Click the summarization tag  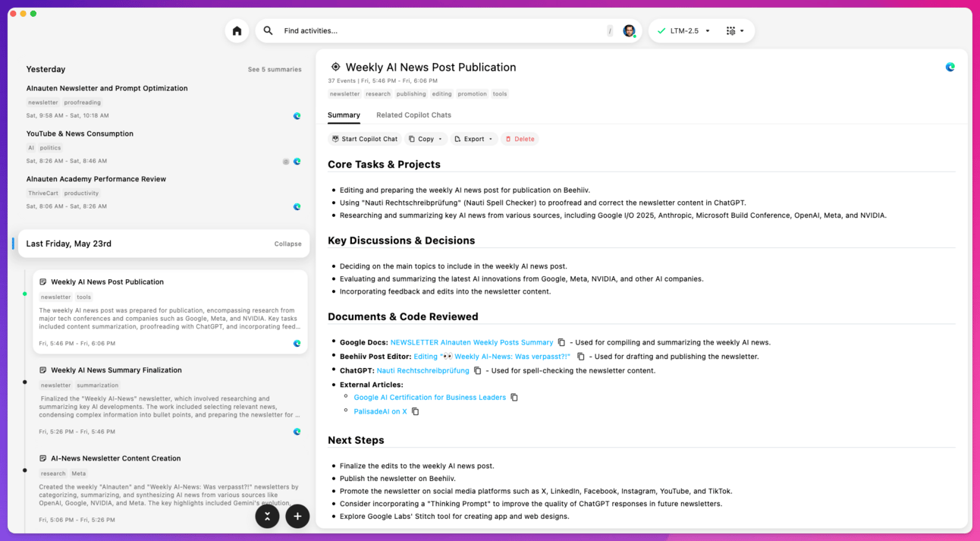pos(97,385)
